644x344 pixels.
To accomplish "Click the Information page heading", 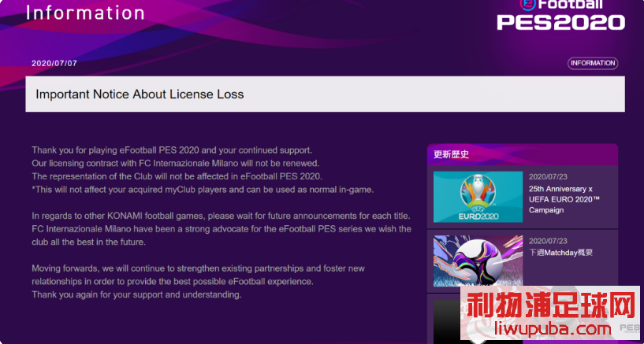I will (x=85, y=13).
